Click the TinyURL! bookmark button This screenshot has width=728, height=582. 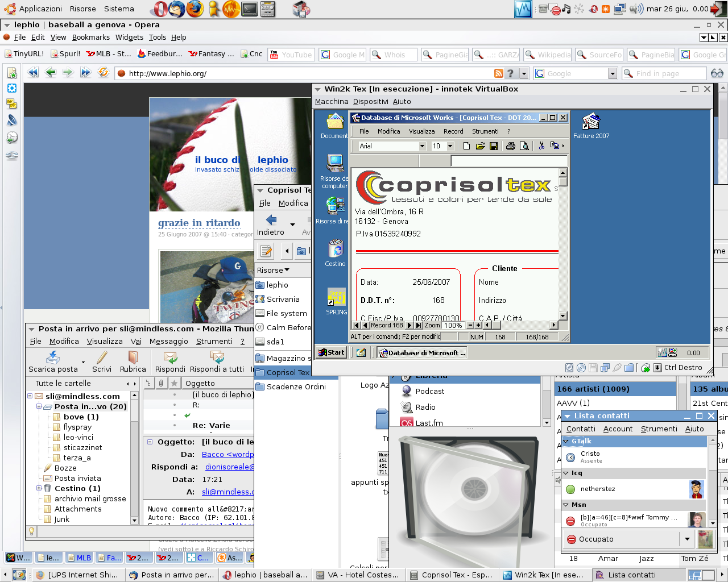[24, 54]
